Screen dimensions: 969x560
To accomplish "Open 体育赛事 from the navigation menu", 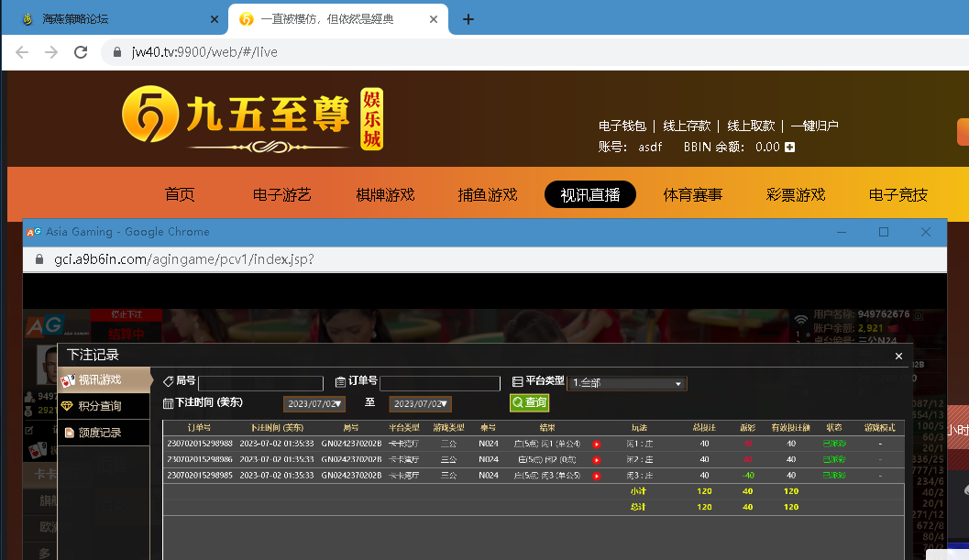I will click(x=692, y=194).
